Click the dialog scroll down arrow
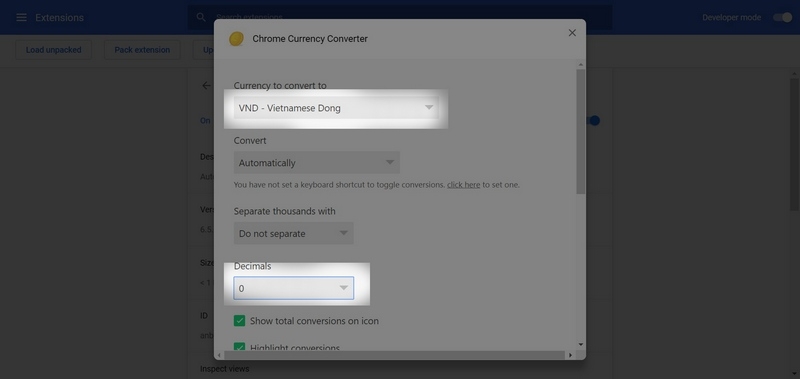This screenshot has width=800, height=379. [581, 345]
